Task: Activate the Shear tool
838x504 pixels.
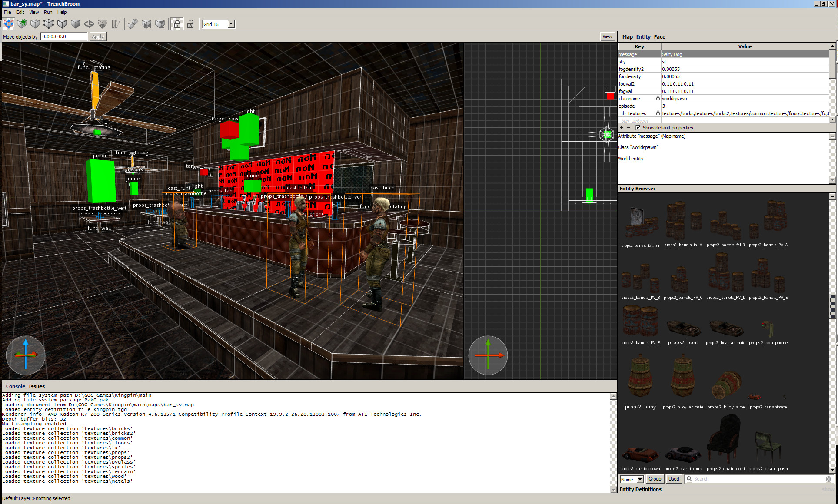Action: pos(116,24)
